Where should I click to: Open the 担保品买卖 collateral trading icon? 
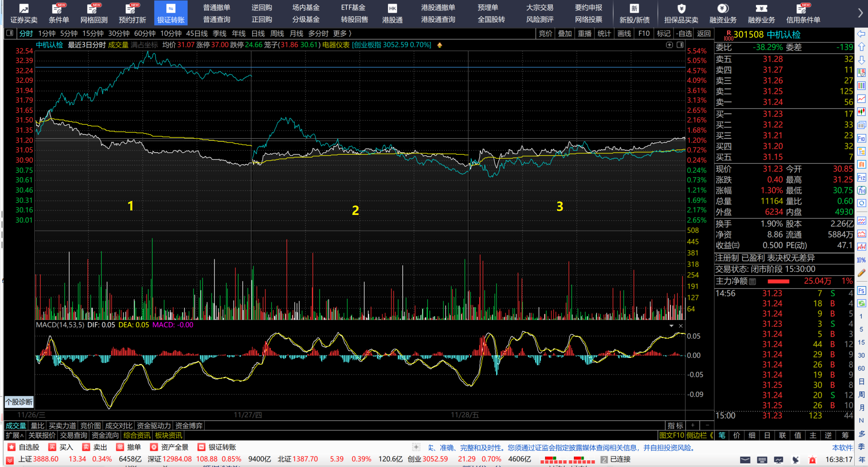click(681, 13)
